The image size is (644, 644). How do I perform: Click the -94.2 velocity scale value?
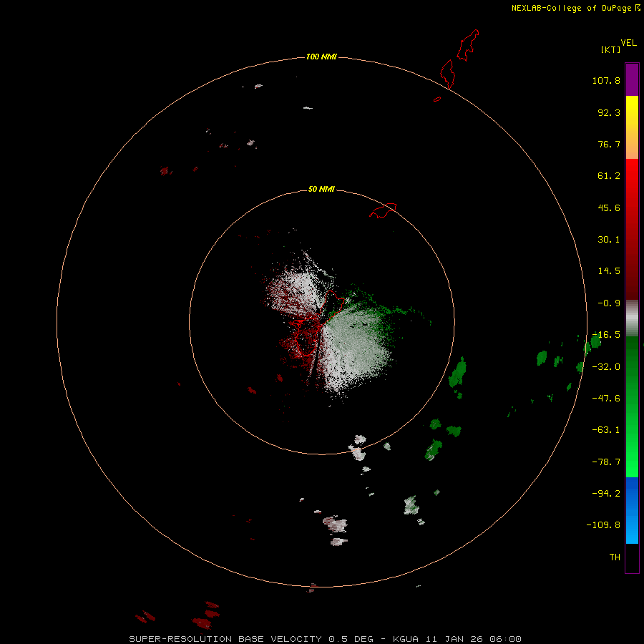pos(606,494)
